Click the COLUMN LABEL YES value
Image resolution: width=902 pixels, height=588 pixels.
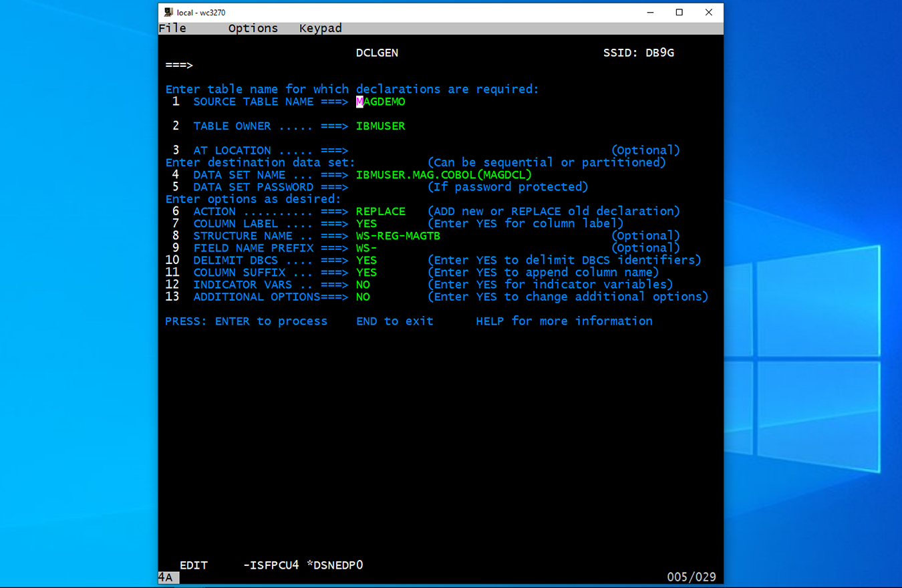[x=366, y=224]
